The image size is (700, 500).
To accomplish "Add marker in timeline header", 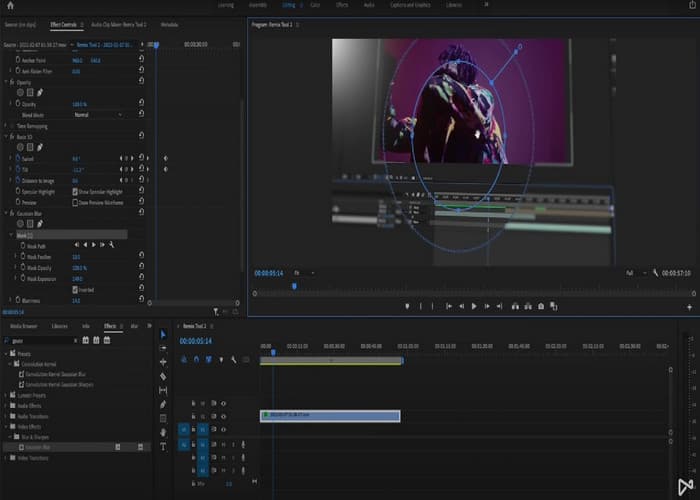I will point(221,359).
